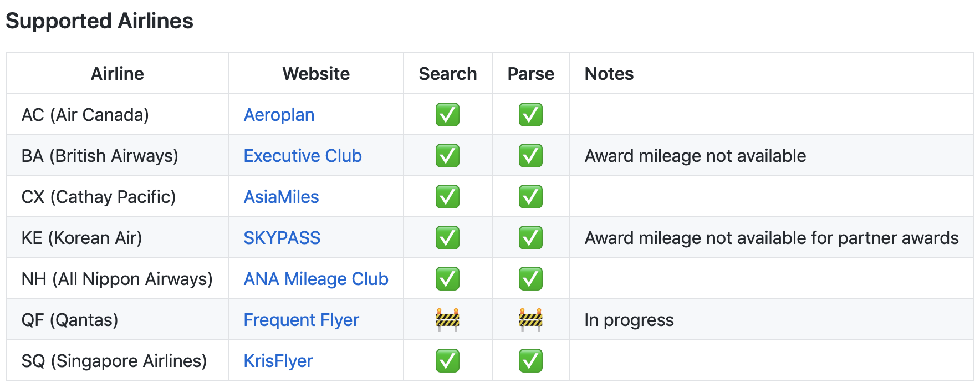
Task: Click All Nippon Airways' Parse checkmark icon
Action: (530, 279)
